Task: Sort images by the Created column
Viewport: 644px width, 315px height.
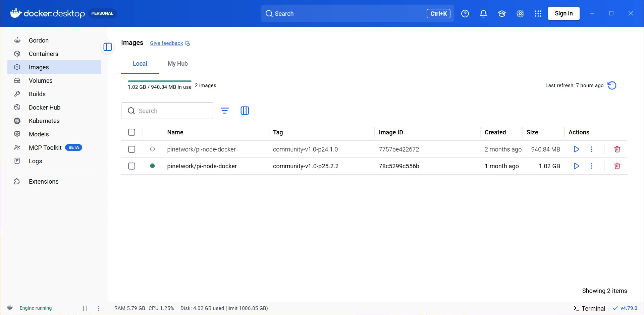Action: point(495,132)
